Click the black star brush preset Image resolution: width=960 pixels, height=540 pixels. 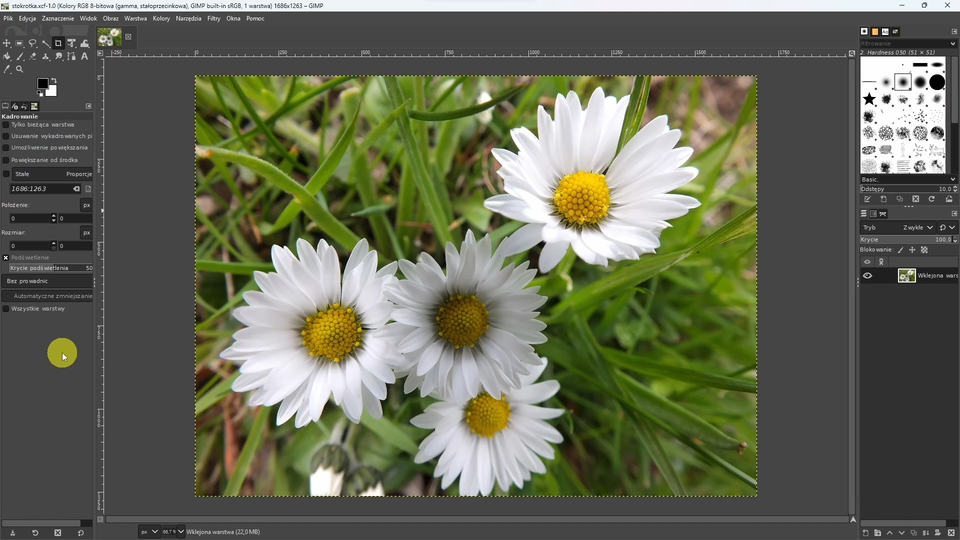pos(869,98)
